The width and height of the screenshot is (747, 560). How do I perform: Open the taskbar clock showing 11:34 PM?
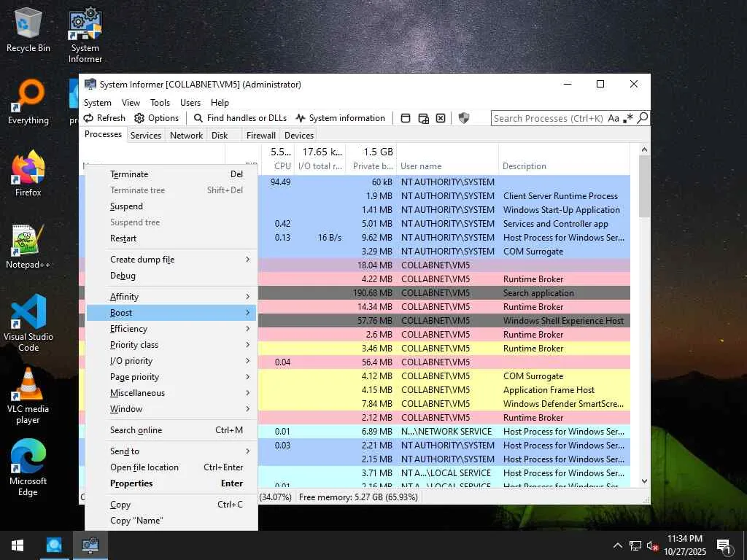click(x=685, y=545)
